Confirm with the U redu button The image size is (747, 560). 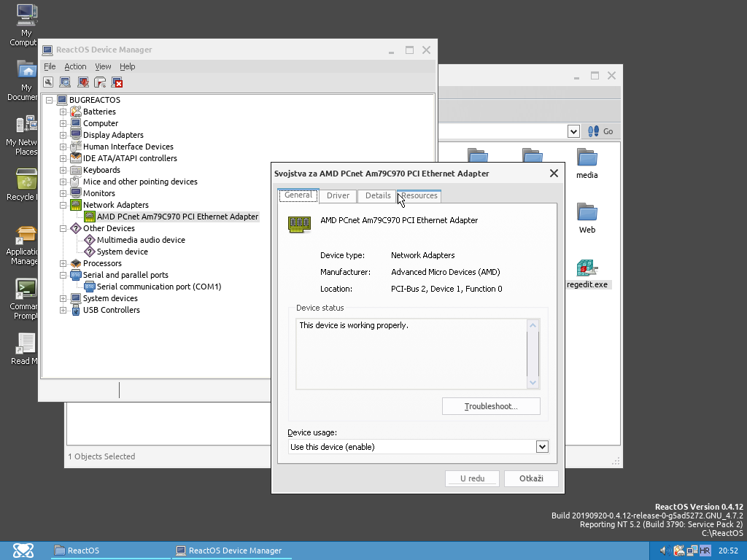pos(472,478)
